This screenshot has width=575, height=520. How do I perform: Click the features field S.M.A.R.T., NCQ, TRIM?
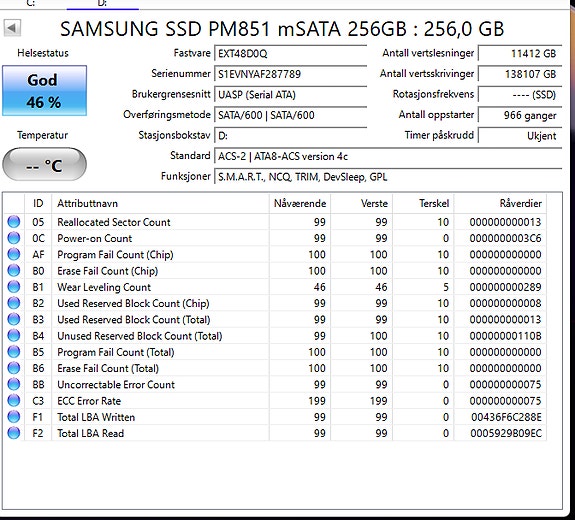click(388, 177)
